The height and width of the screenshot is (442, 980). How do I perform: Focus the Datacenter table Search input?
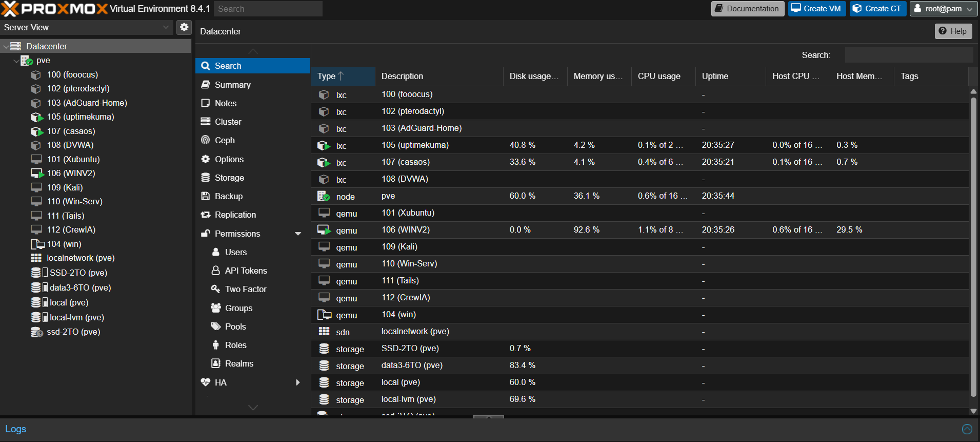[909, 55]
